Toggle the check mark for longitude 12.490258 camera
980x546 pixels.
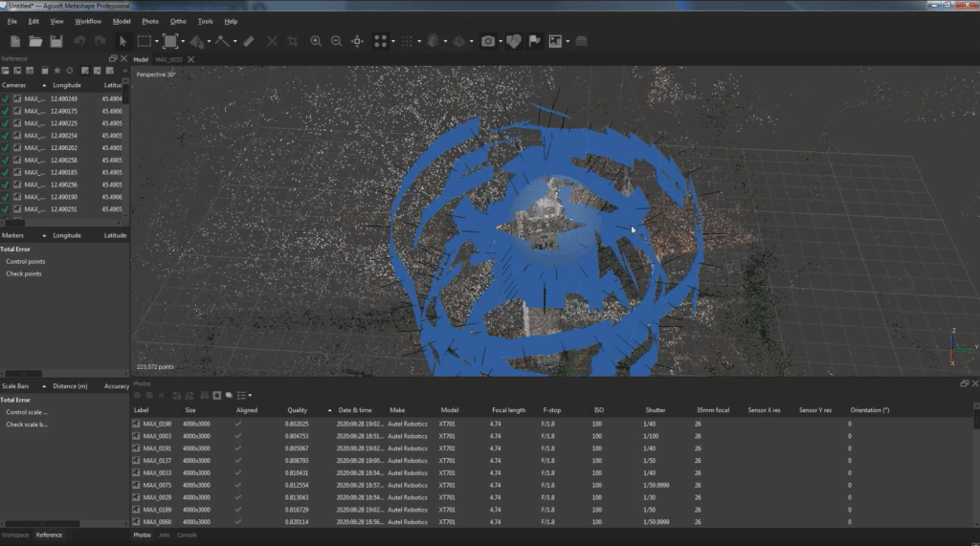(x=6, y=160)
